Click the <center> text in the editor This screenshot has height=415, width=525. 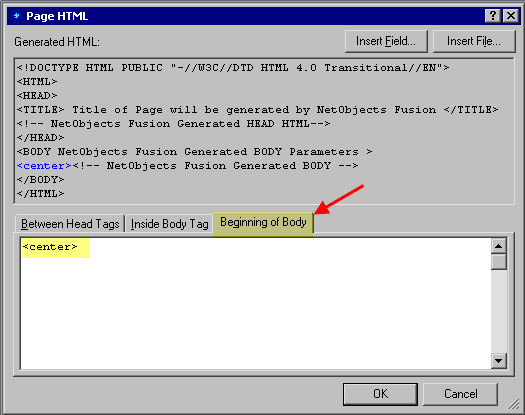[x=50, y=247]
